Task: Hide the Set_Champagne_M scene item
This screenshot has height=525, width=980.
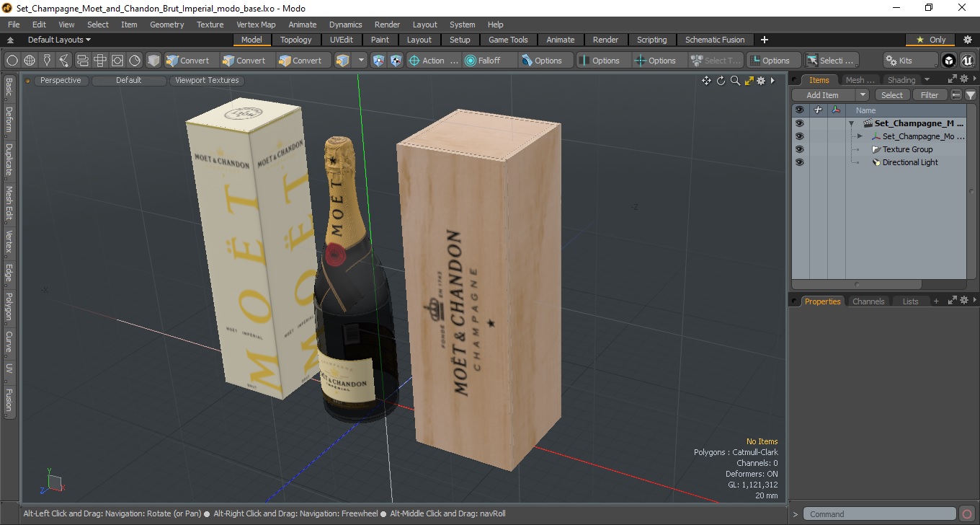Action: coord(799,123)
